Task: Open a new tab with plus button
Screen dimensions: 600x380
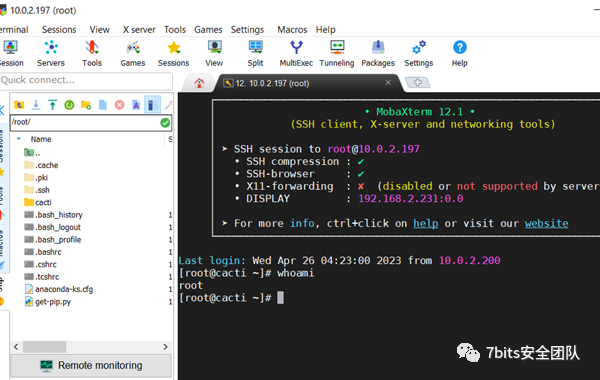Action: tap(417, 82)
